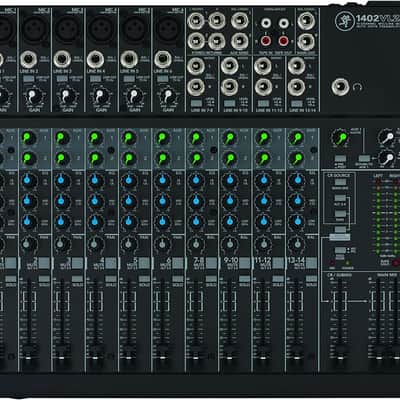Toggle the channel 2 MUTE button
This screenshot has height=400, width=400.
click(x=44, y=263)
